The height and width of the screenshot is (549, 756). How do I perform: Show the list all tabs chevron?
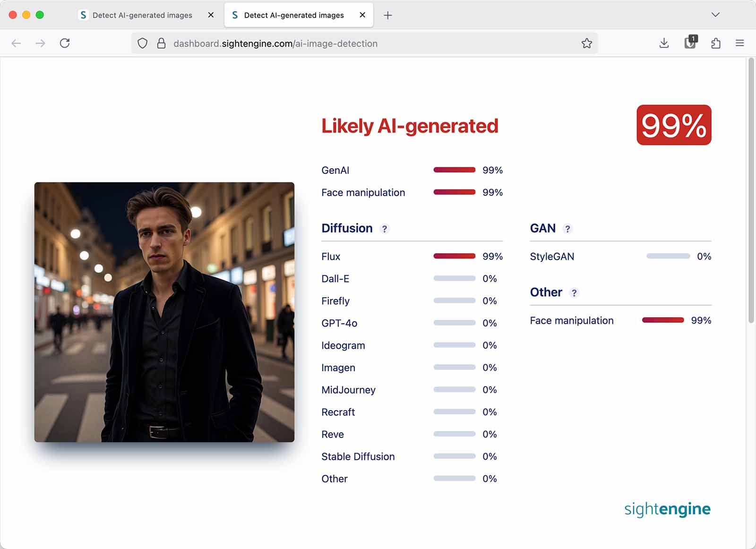[715, 15]
